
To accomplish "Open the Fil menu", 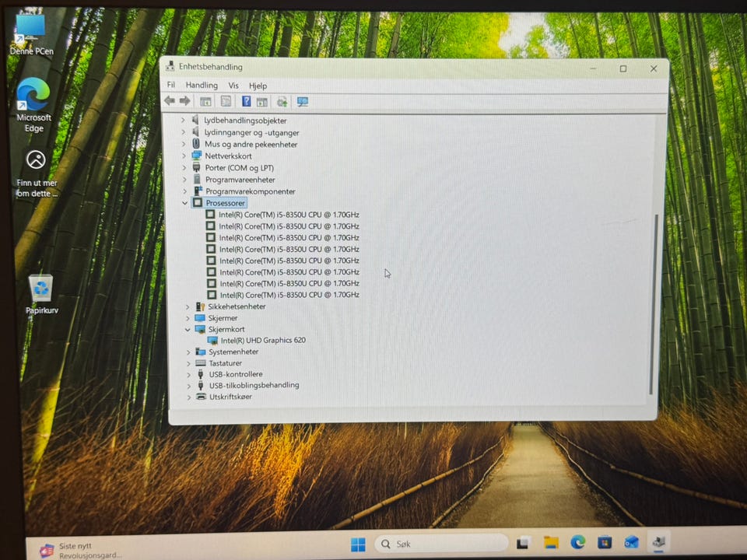I will (171, 85).
